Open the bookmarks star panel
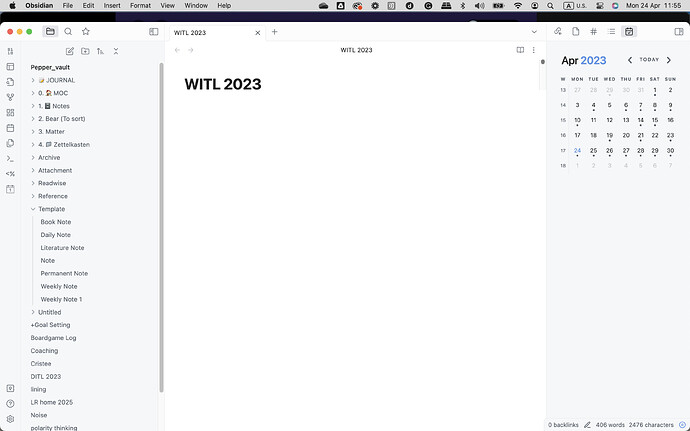 click(x=86, y=32)
